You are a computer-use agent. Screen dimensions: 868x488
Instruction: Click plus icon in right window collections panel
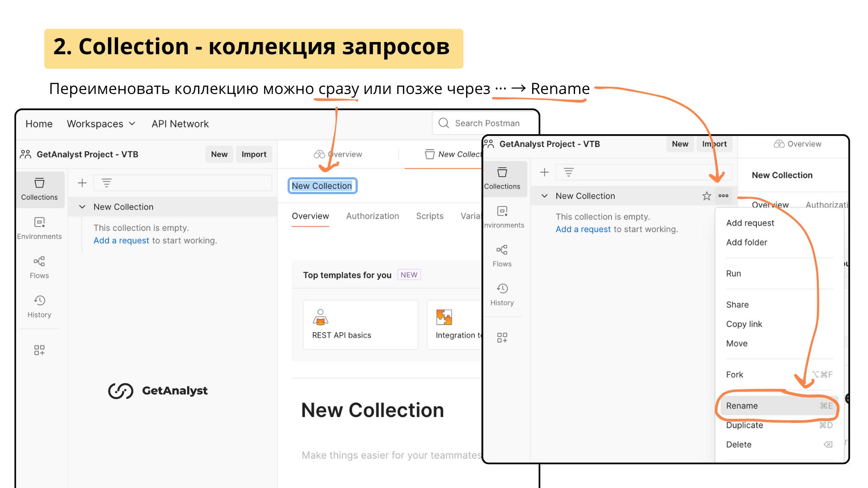(x=544, y=172)
